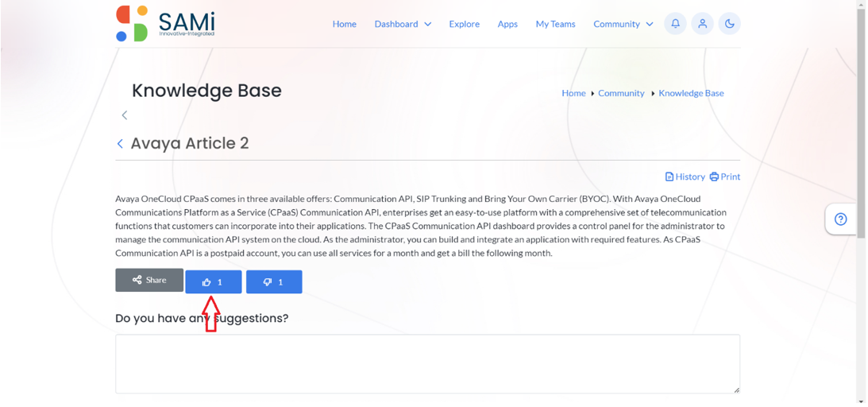Click the Knowledge Base page title
This screenshot has width=868, height=407.
point(206,91)
